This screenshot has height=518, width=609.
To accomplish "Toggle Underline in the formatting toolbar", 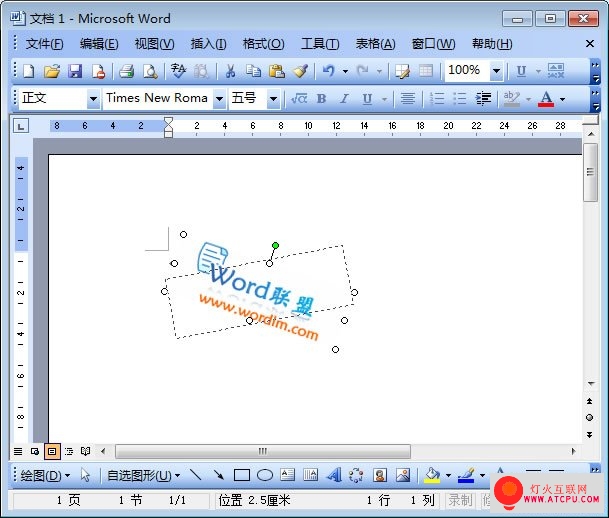I will (367, 99).
